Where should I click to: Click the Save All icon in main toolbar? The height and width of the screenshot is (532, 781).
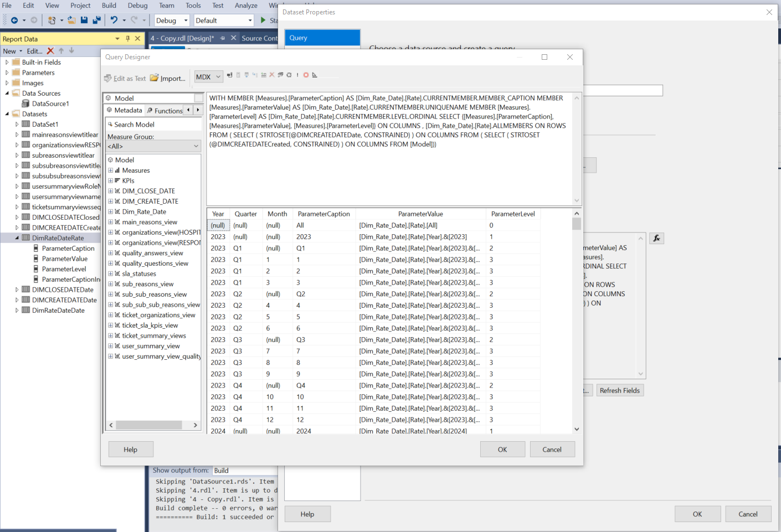pyautogui.click(x=96, y=20)
